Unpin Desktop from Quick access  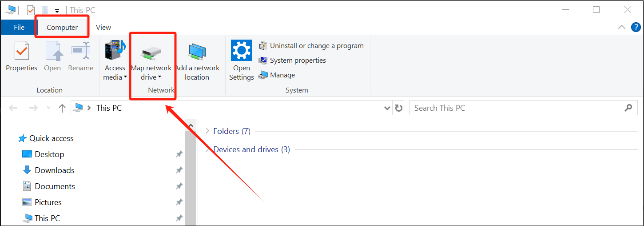pyautogui.click(x=179, y=154)
